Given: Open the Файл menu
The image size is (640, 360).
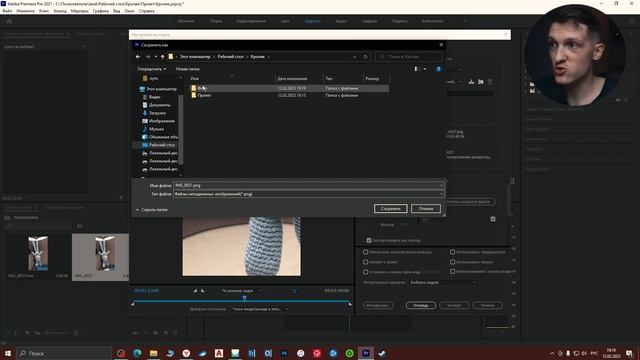Looking at the screenshot, I should click(7, 11).
